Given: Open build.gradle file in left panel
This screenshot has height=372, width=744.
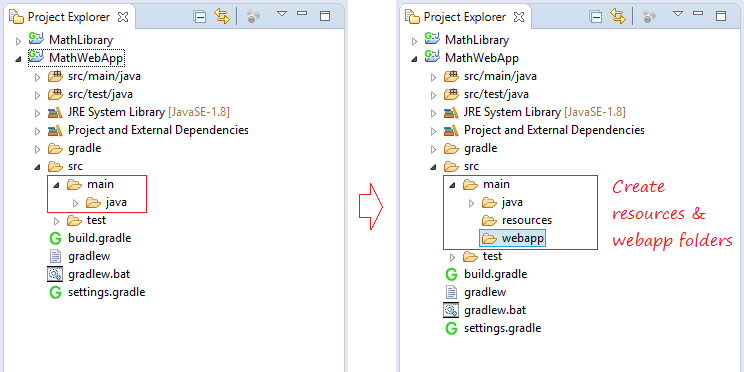Looking at the screenshot, I should tap(99, 238).
